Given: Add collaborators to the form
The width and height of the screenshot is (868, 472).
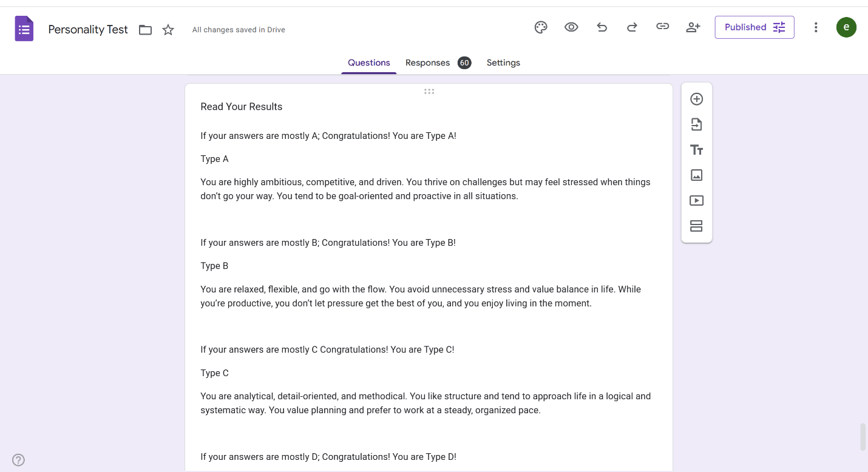Looking at the screenshot, I should (x=693, y=27).
